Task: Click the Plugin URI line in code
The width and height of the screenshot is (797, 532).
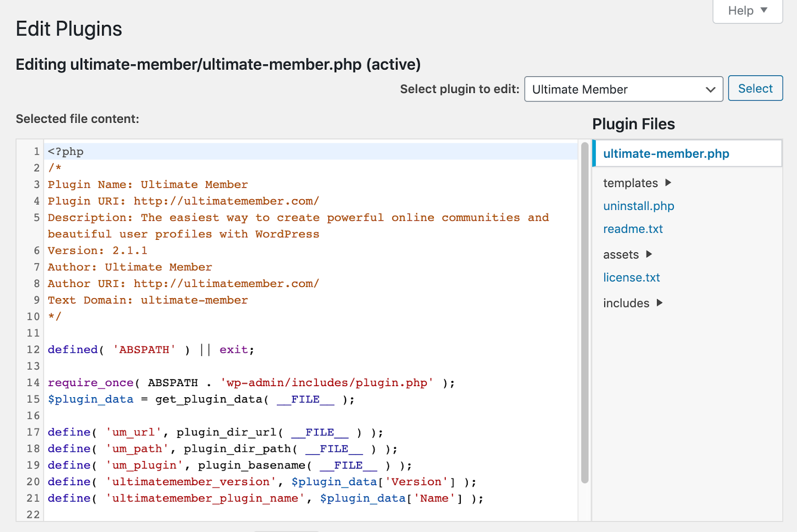Action: click(183, 201)
